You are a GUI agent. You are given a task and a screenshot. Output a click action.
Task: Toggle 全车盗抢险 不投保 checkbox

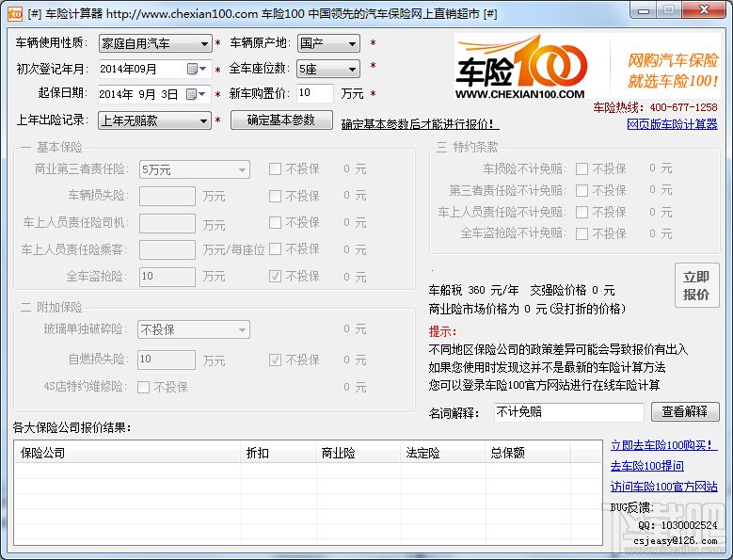[x=275, y=277]
